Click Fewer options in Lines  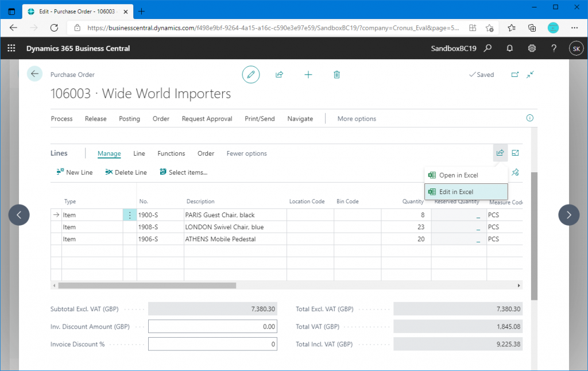coord(247,153)
